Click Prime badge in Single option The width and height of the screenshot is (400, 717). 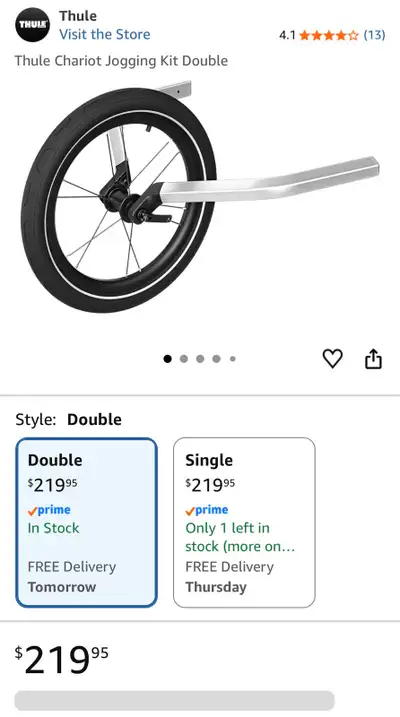[x=207, y=510]
